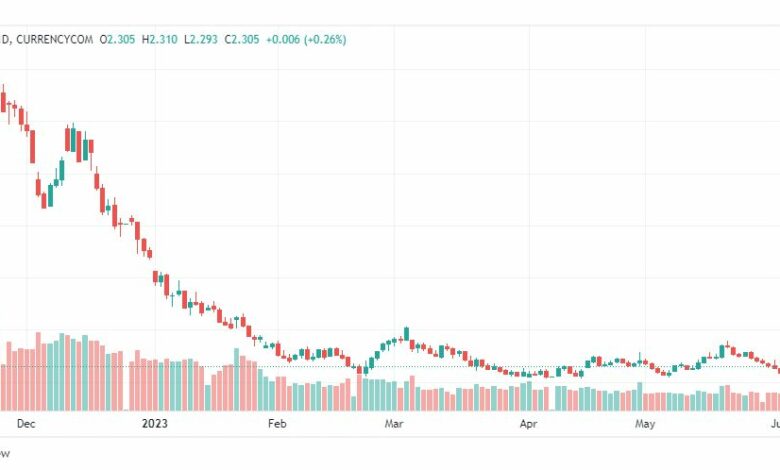This screenshot has height=470, width=780.
Task: Click the CURRENCYCOM symbol label
Action: point(54,39)
